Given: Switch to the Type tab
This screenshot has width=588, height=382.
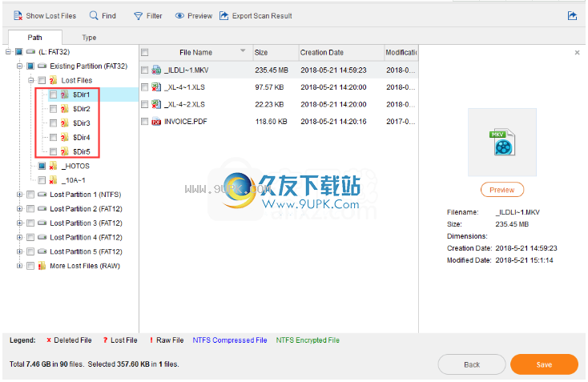Looking at the screenshot, I should tap(89, 38).
